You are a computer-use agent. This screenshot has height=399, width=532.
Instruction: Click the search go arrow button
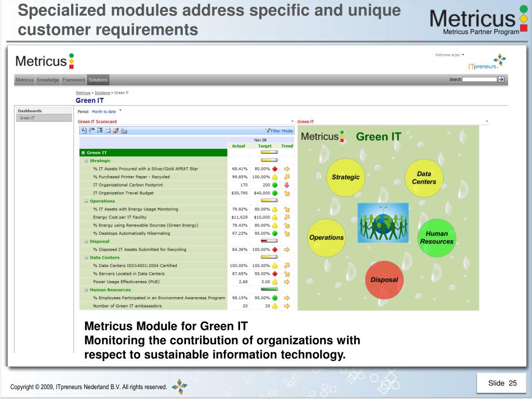tap(501, 79)
